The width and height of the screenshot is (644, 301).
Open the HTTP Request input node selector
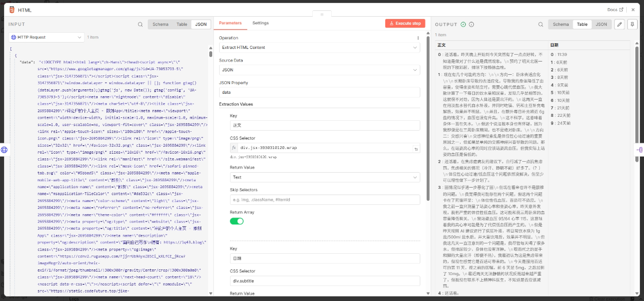click(x=44, y=37)
